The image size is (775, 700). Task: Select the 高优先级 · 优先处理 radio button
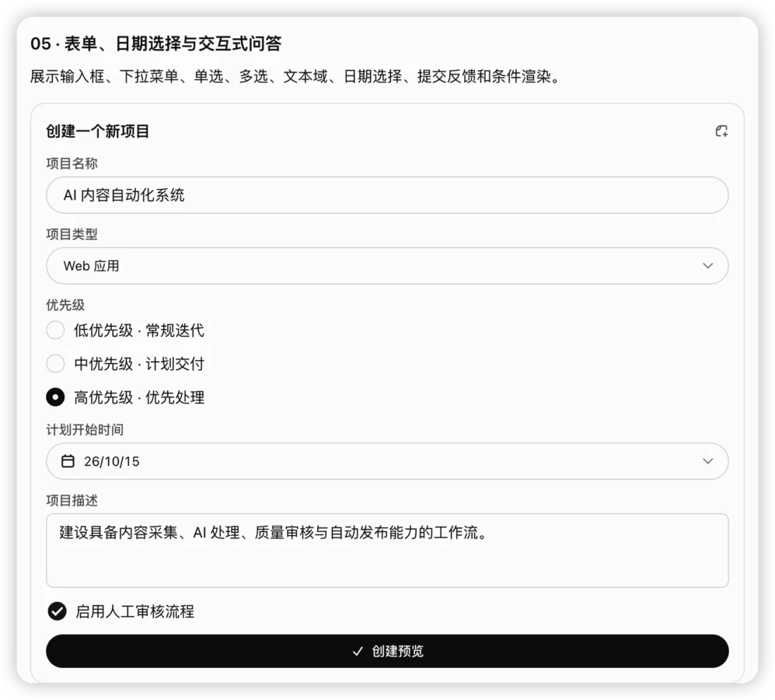point(55,397)
